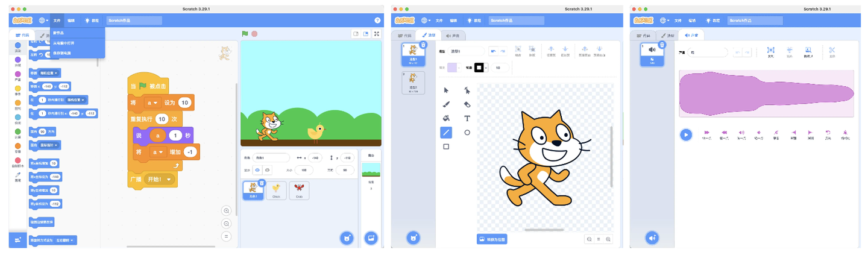Image resolution: width=868 pixels, height=258 pixels.
Task: Enter full screen stage mode
Action: [x=377, y=34]
